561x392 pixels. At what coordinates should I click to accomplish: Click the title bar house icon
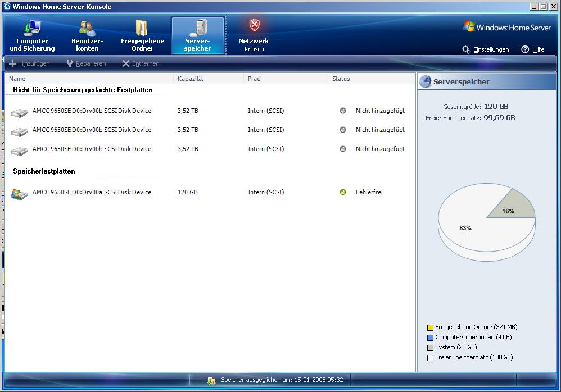(7, 6)
